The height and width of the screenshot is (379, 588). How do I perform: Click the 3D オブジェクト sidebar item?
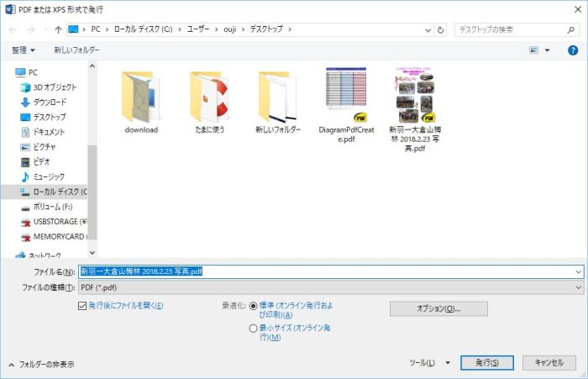tap(54, 87)
